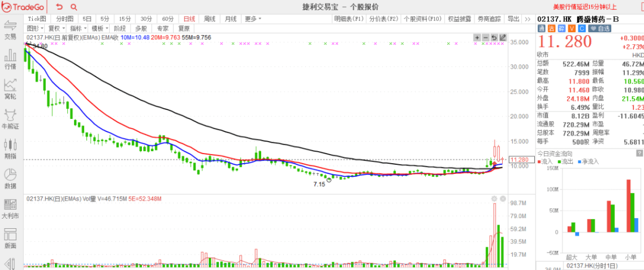Click the search magnifier icon
This screenshot has width=644, height=270.
click(73, 7)
